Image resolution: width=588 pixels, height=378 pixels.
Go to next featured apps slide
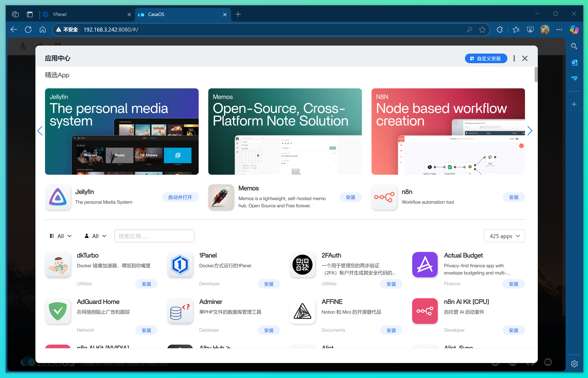coord(530,131)
